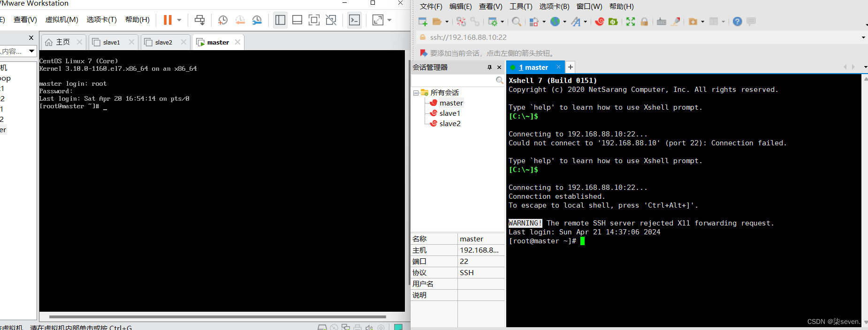
Task: Open Xshell help question mark icon
Action: coord(737,22)
